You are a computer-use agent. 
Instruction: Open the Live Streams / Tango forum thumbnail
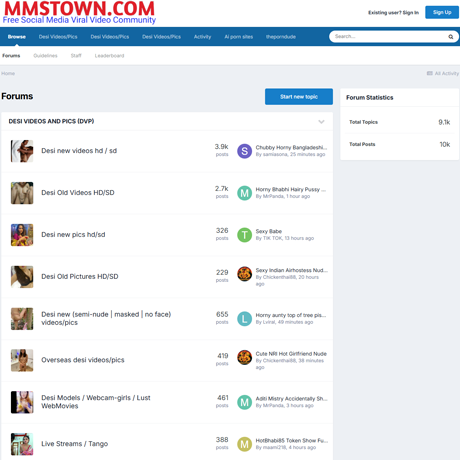tap(22, 444)
